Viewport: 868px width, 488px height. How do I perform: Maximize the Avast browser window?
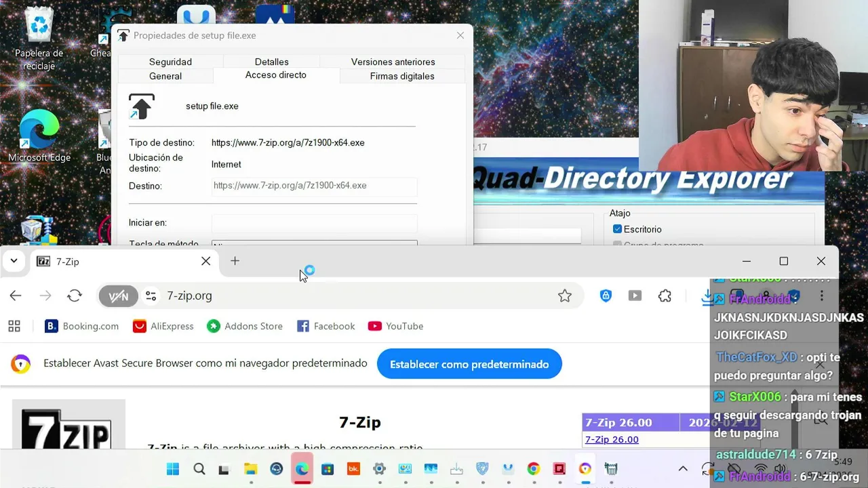point(784,261)
